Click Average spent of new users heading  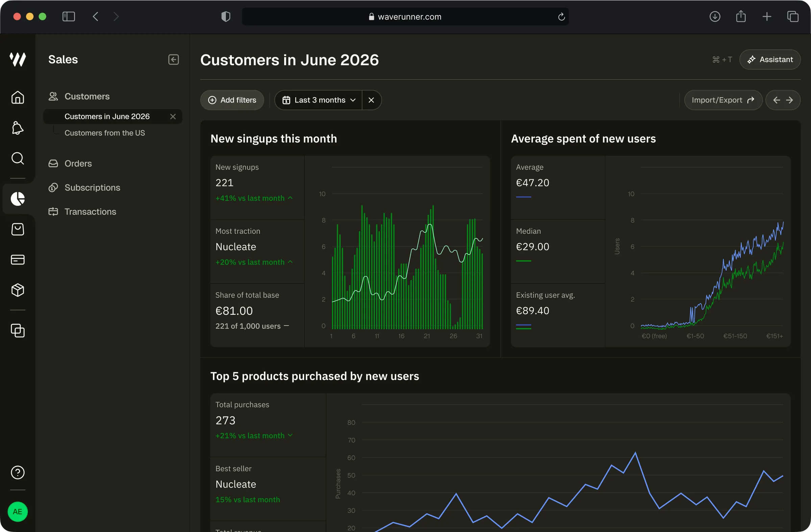coord(583,138)
